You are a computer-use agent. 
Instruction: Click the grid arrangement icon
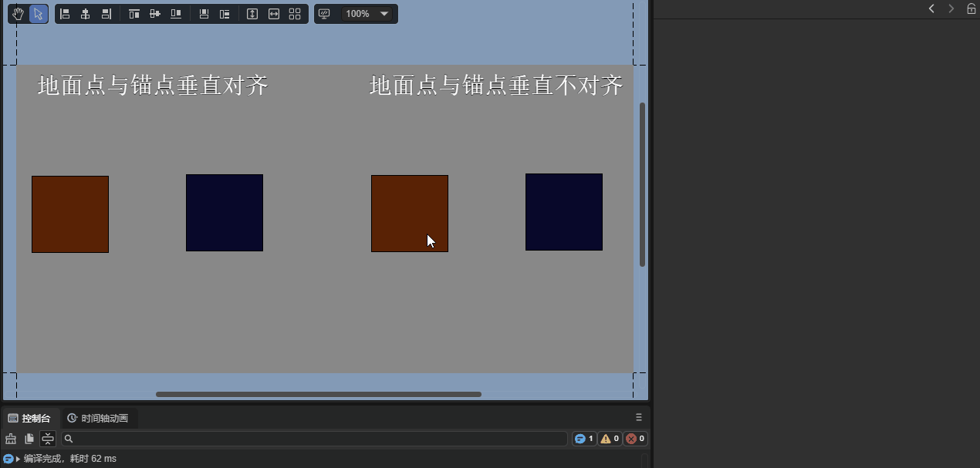[294, 13]
